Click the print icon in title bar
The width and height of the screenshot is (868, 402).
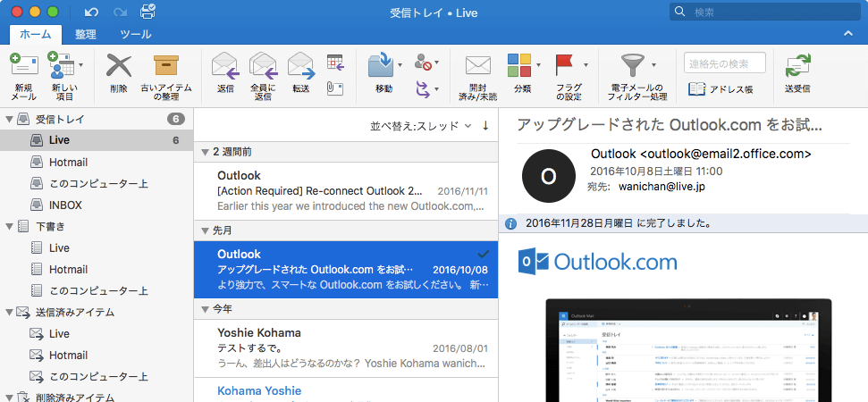pyautogui.click(x=148, y=11)
